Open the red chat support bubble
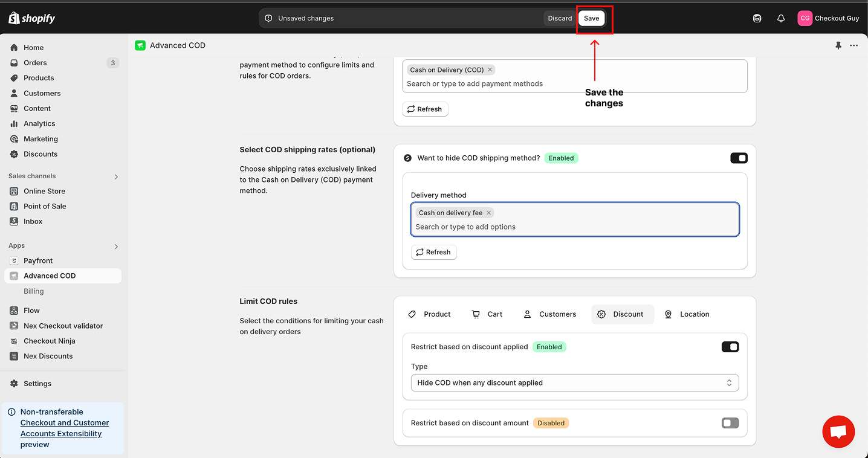This screenshot has width=868, height=458. click(838, 431)
